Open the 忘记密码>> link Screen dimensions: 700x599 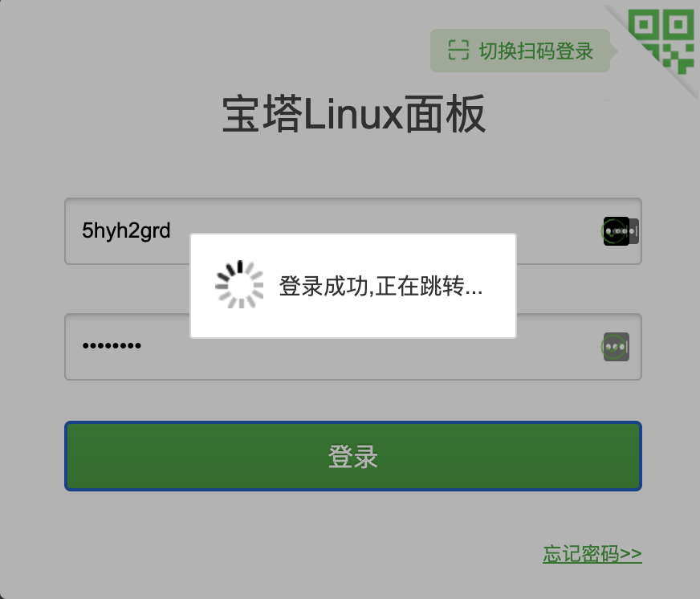click(x=592, y=554)
